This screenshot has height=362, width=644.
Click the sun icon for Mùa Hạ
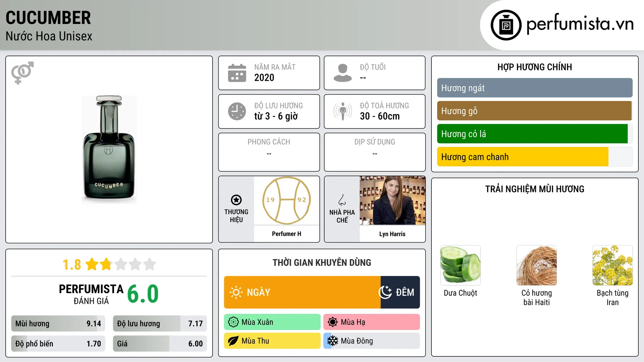332,322
